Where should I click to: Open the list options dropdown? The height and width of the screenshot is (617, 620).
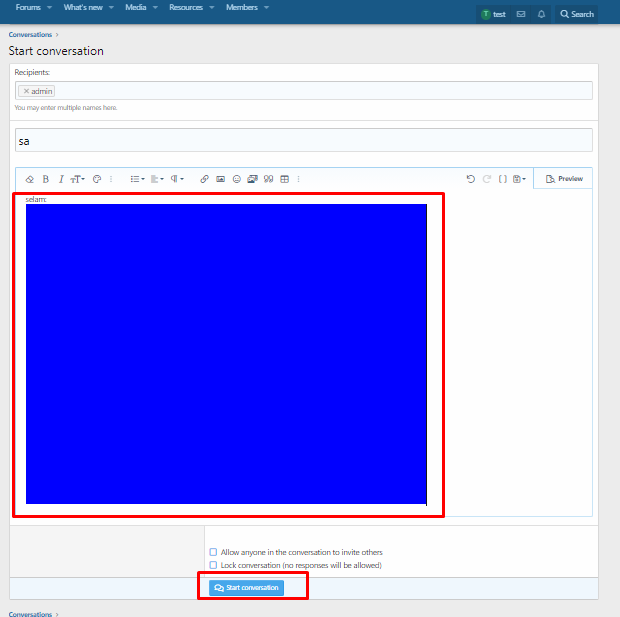(x=137, y=179)
